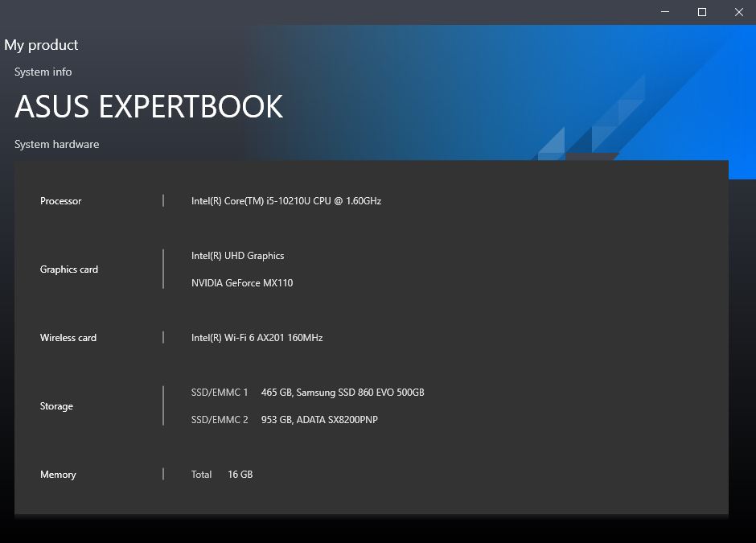Click the 16 GB memory value
Viewport: 756px width, 543px height.
pos(240,475)
